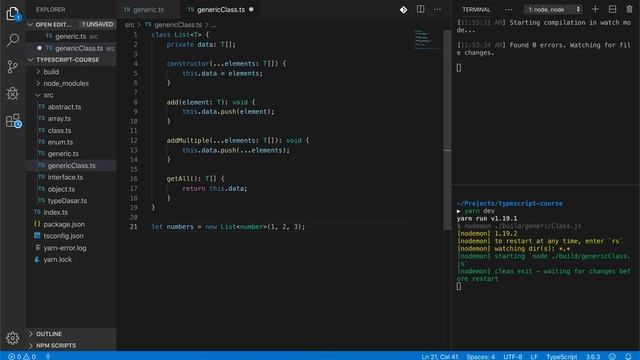Viewport: 640px width, 360px height.
Task: Open editor more actions menu
Action: (437, 9)
